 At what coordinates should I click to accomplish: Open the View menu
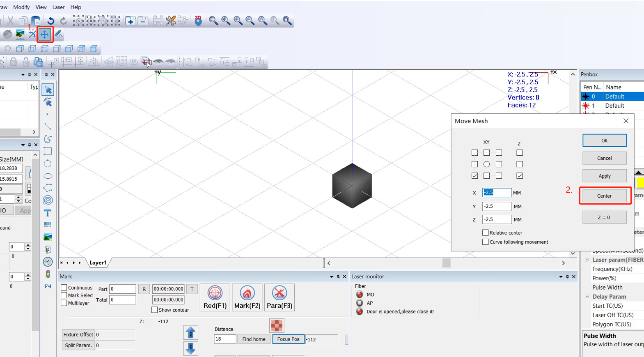tap(41, 7)
